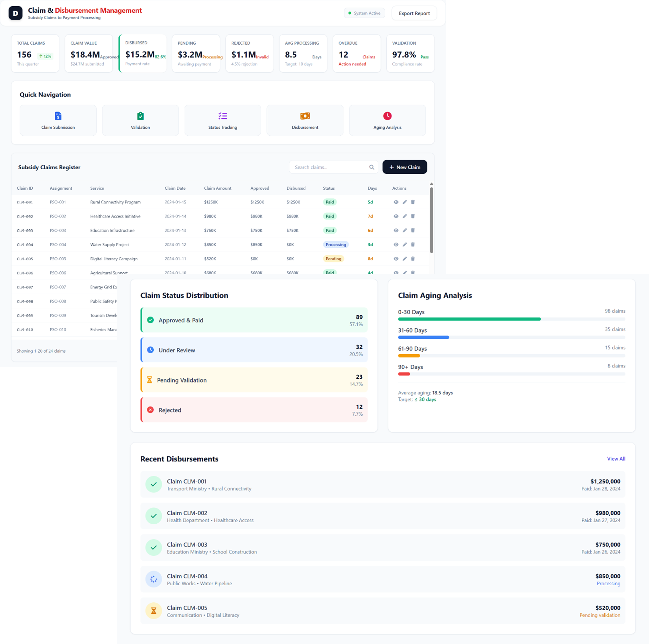649x644 pixels.
Task: Open the Status Tracking list icon card
Action: click(222, 120)
